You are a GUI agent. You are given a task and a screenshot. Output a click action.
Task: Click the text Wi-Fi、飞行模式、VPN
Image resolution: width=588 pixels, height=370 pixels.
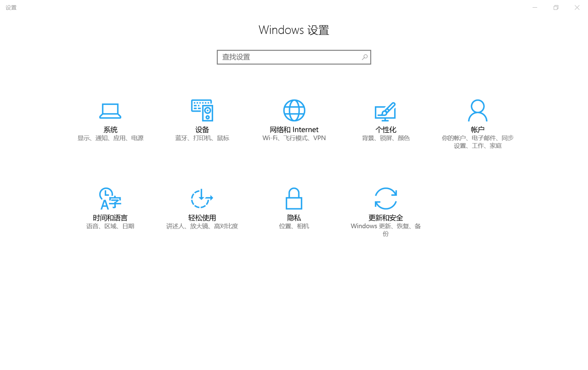[x=294, y=138]
